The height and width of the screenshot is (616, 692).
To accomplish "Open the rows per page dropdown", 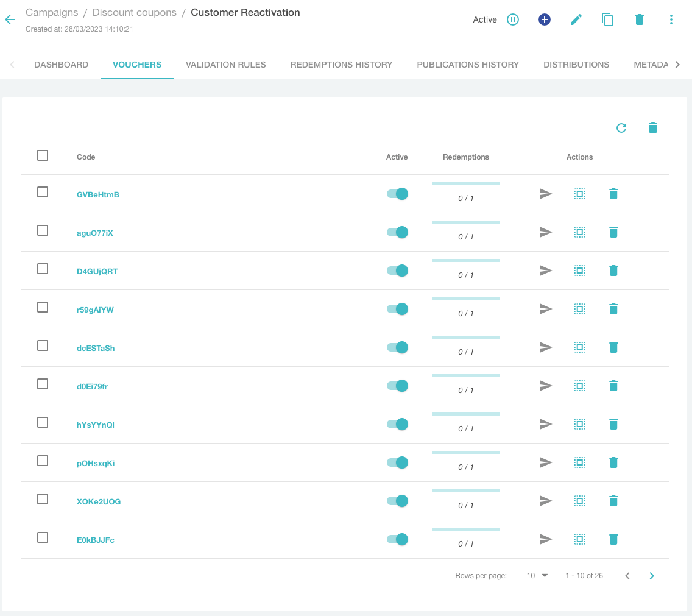I will point(537,576).
